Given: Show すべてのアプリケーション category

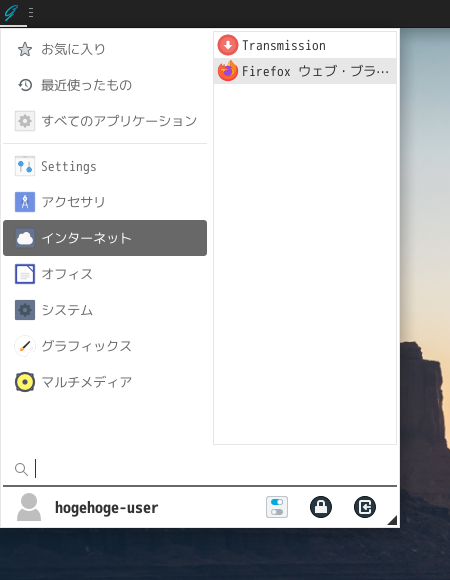Looking at the screenshot, I should tap(105, 121).
